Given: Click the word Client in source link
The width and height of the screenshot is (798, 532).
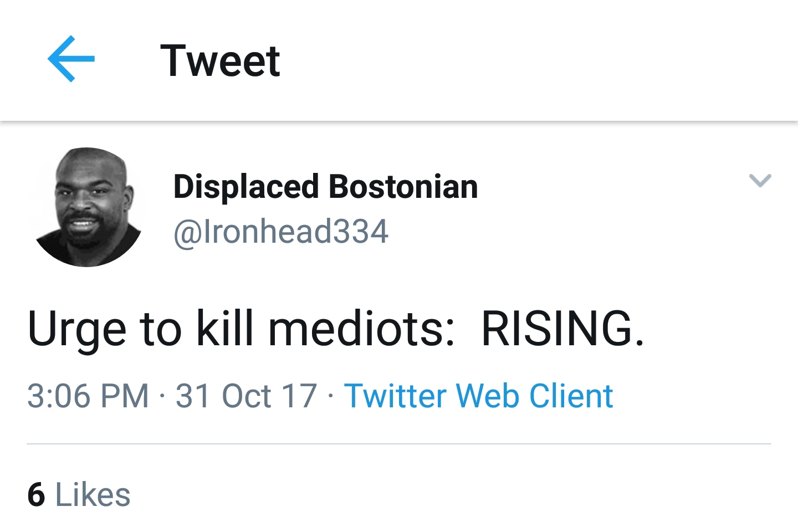Looking at the screenshot, I should pyautogui.click(x=571, y=396).
